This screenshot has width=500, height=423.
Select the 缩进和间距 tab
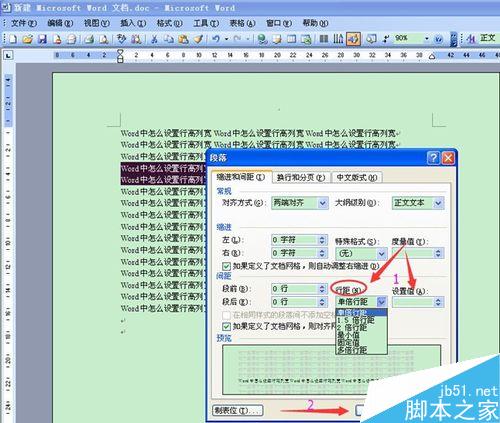241,177
